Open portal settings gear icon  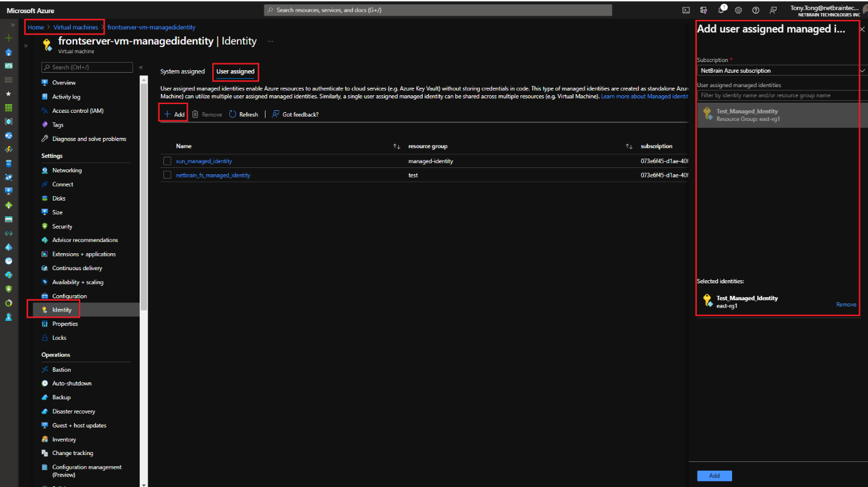click(x=738, y=10)
